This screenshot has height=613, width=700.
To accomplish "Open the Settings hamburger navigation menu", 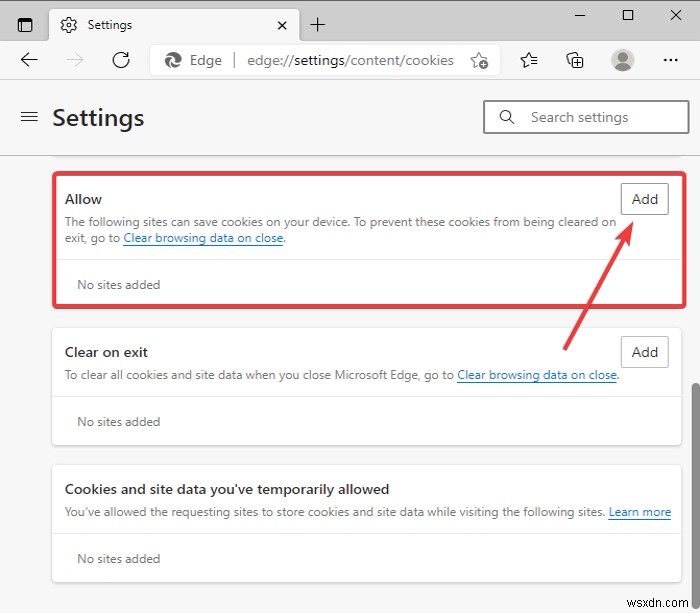I will pos(29,117).
